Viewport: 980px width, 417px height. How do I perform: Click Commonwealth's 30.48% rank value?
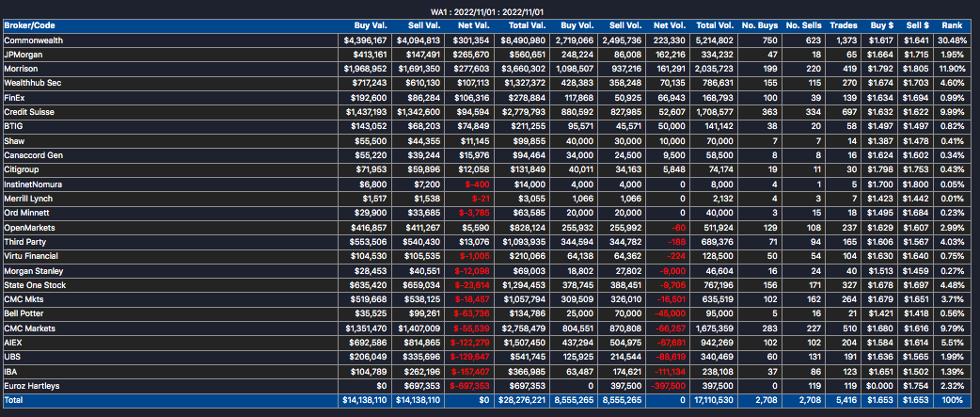point(951,40)
